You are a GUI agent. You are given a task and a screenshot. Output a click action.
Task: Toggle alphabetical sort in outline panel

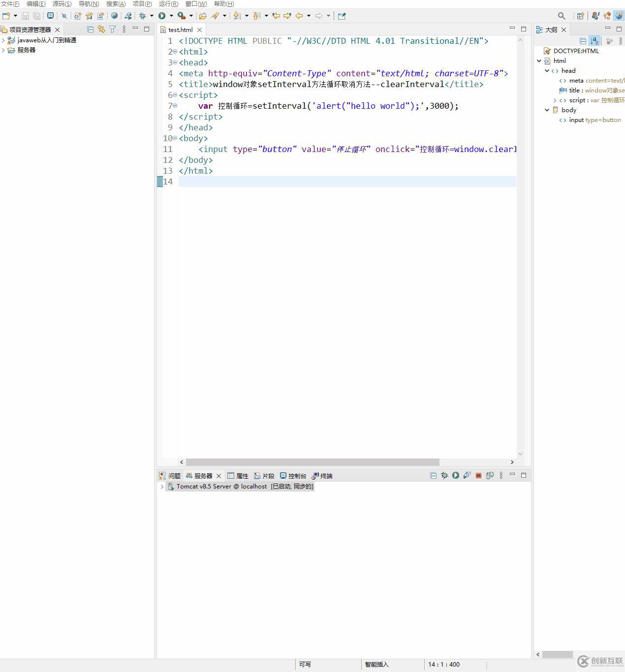point(594,41)
